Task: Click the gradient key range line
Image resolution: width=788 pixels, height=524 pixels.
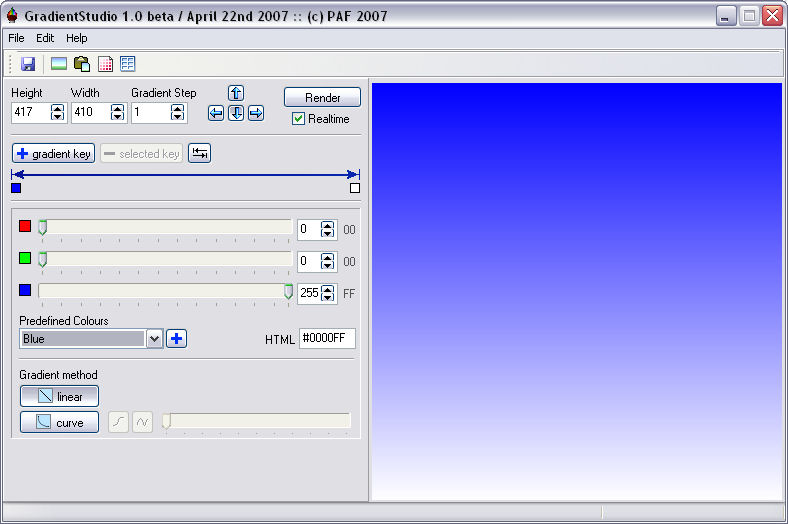Action: coord(185,175)
